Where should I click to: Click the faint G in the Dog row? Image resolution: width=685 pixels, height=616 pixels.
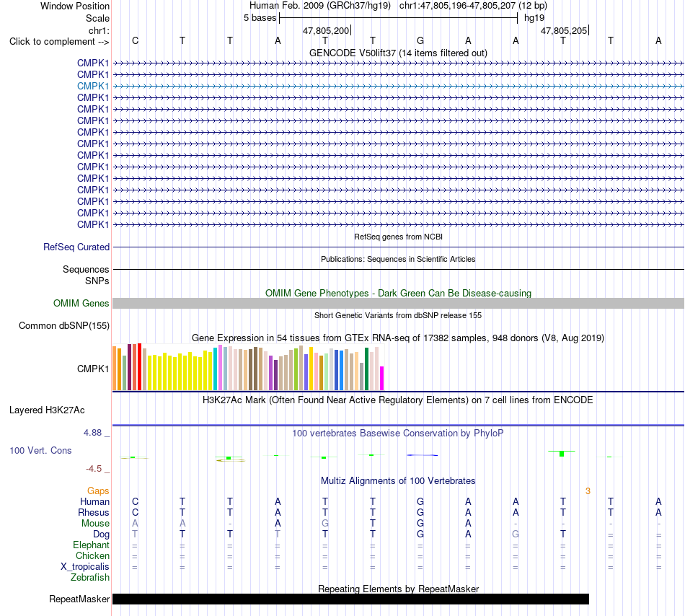(x=516, y=534)
